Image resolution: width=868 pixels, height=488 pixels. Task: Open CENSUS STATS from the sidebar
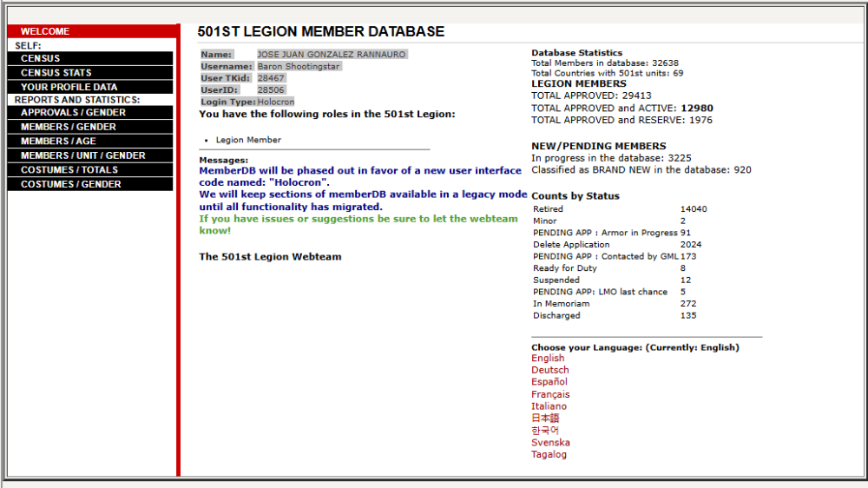pyautogui.click(x=90, y=73)
